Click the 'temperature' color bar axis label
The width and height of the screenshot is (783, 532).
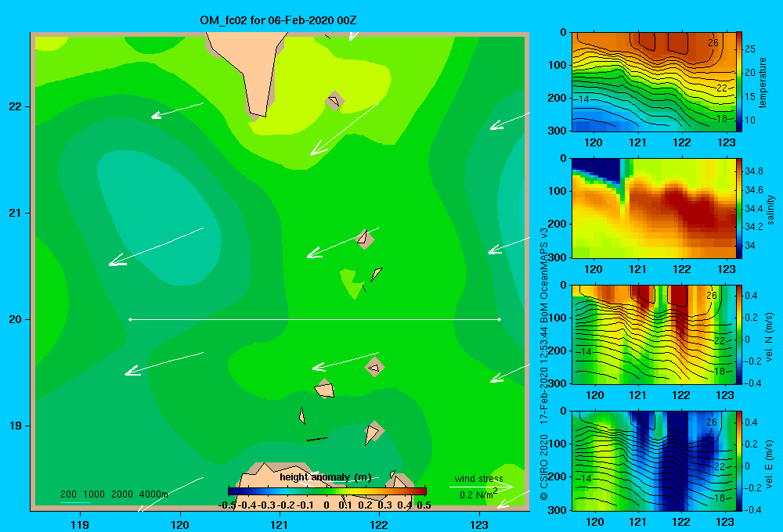tap(763, 82)
